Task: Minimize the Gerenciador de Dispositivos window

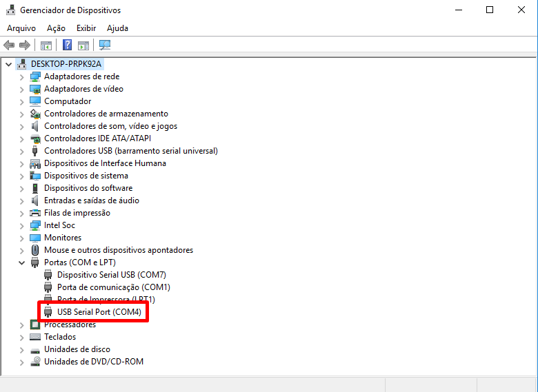Action: (x=459, y=10)
